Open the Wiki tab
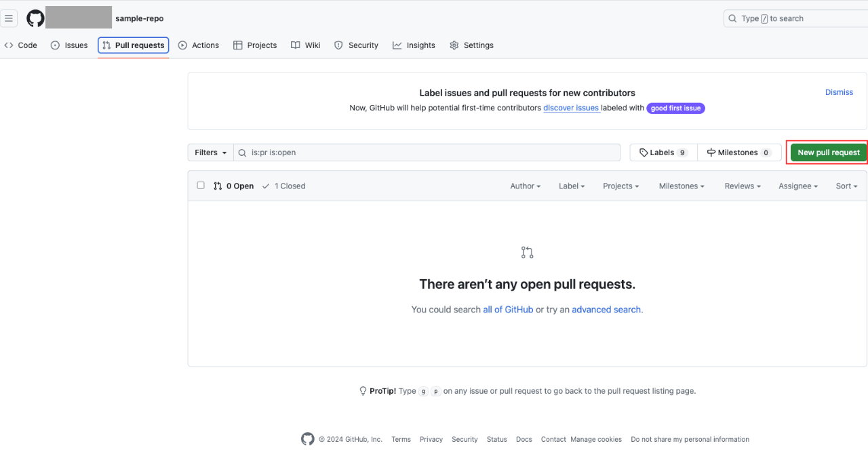Image resolution: width=868 pixels, height=454 pixels. point(306,45)
